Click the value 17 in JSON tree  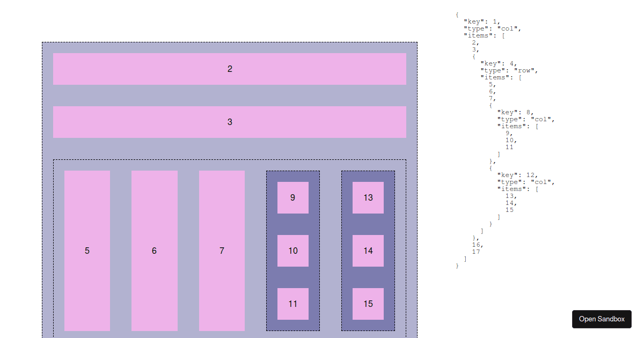[x=476, y=252]
